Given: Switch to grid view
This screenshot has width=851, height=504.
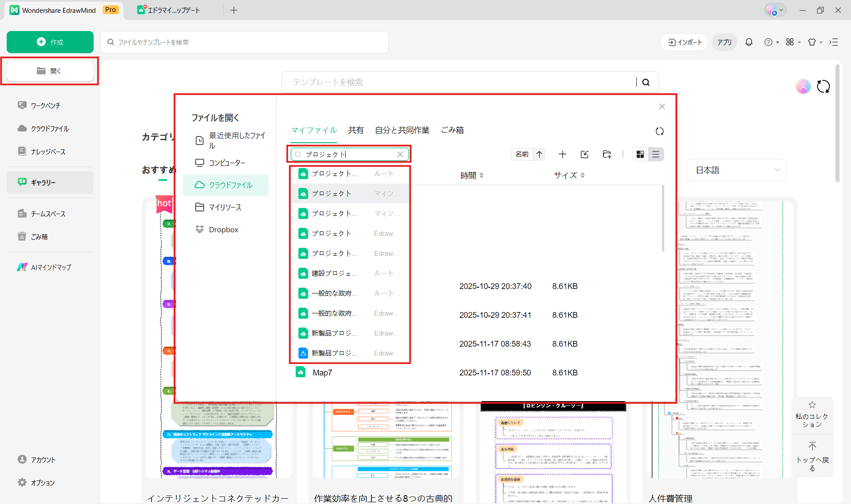Looking at the screenshot, I should pyautogui.click(x=640, y=154).
